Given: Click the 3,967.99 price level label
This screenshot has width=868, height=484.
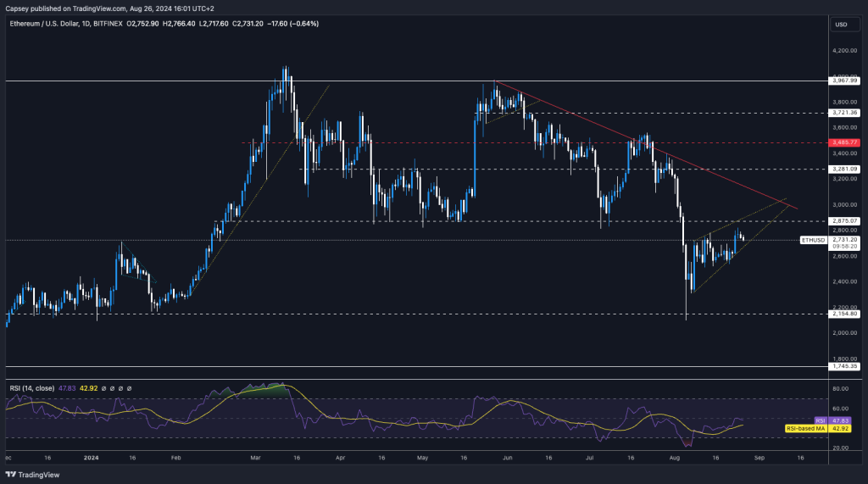Looking at the screenshot, I should tap(844, 81).
